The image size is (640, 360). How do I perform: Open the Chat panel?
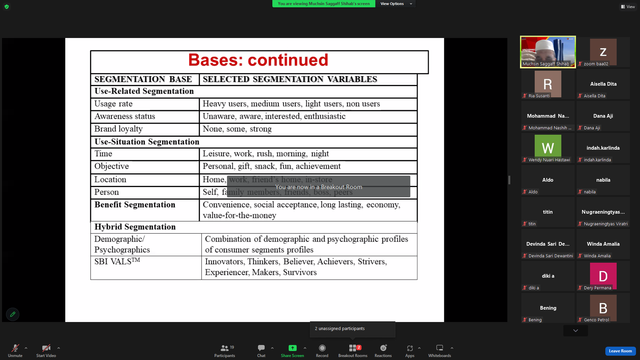pos(261,350)
